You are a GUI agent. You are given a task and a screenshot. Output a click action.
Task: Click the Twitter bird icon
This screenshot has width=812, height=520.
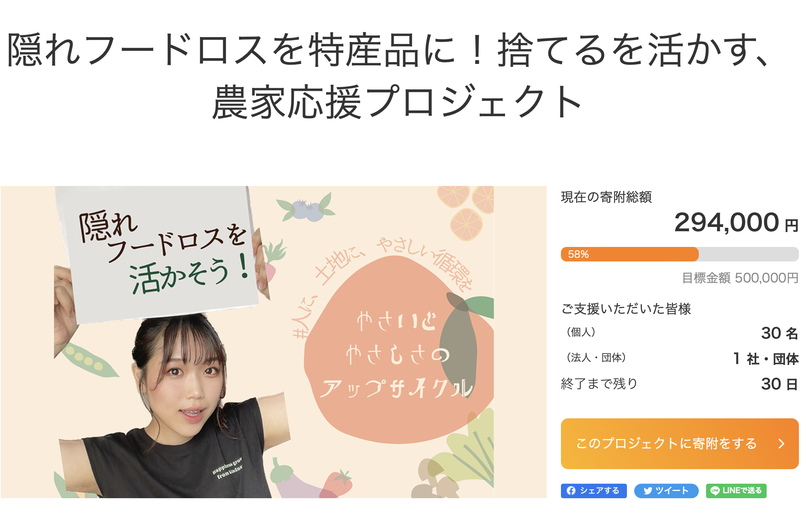coord(648,491)
